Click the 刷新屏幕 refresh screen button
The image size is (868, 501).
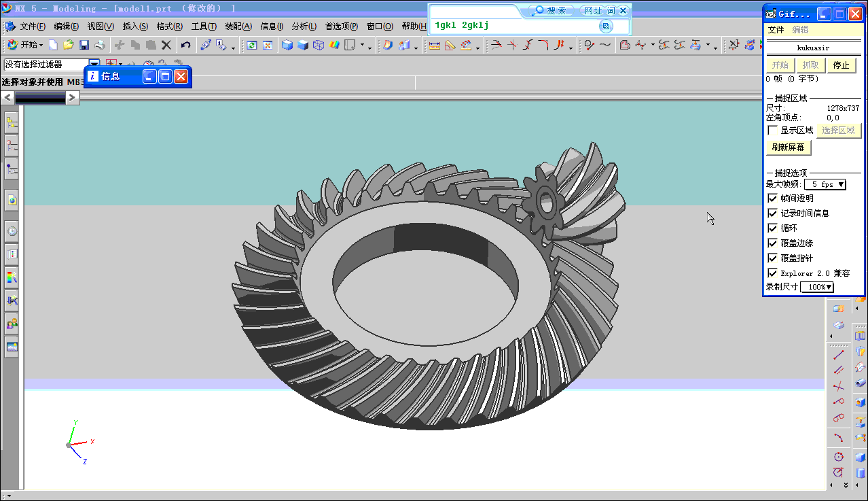pyautogui.click(x=789, y=147)
